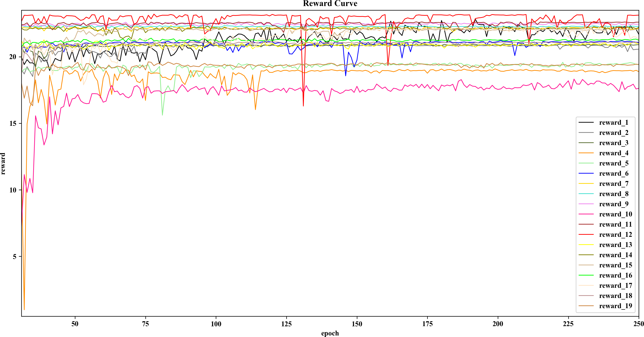644x337 pixels.
Task: Click the 5 tick on reward axis
Action: (15, 257)
